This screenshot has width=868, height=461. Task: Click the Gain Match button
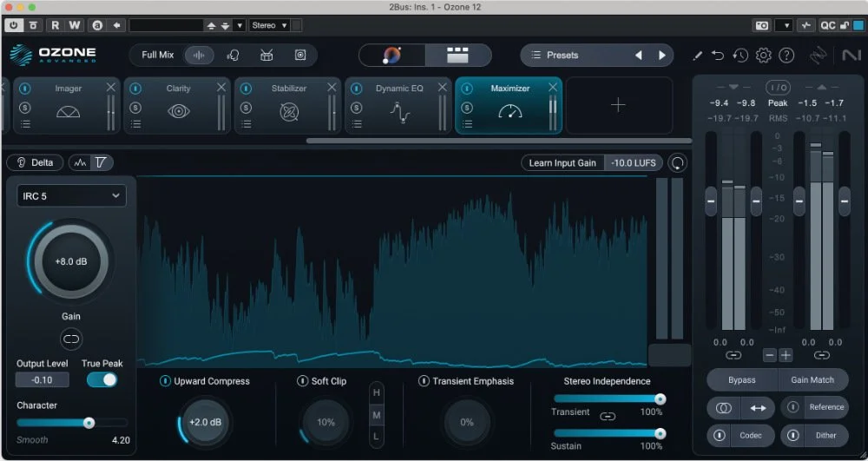[812, 380]
